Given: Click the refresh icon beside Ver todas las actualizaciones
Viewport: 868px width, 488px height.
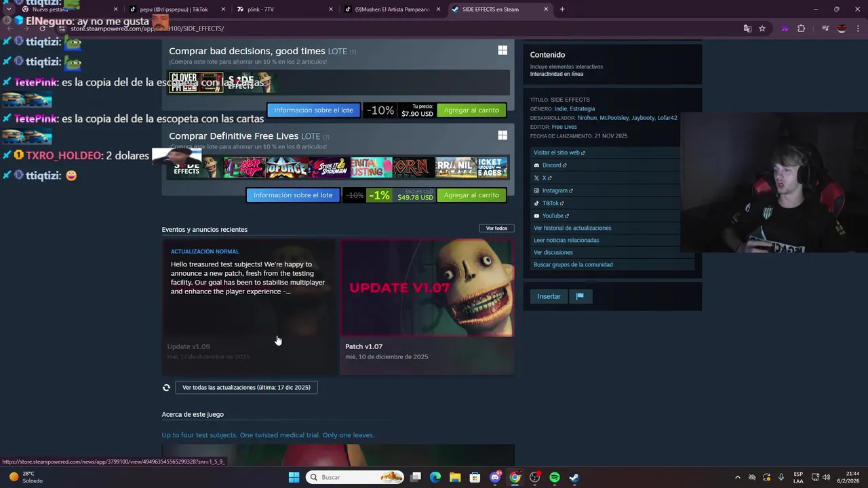Looking at the screenshot, I should (166, 388).
